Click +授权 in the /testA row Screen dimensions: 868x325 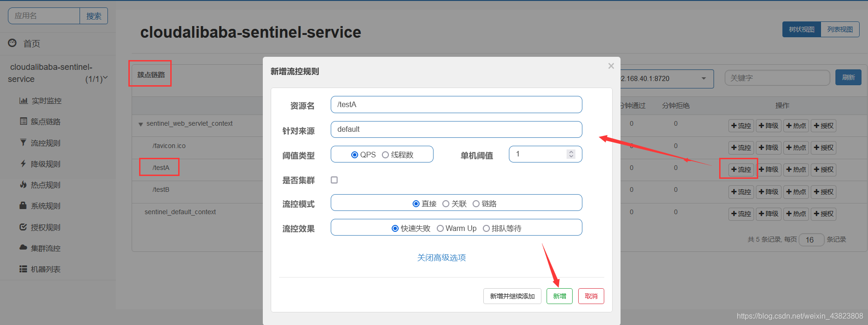[824, 169]
